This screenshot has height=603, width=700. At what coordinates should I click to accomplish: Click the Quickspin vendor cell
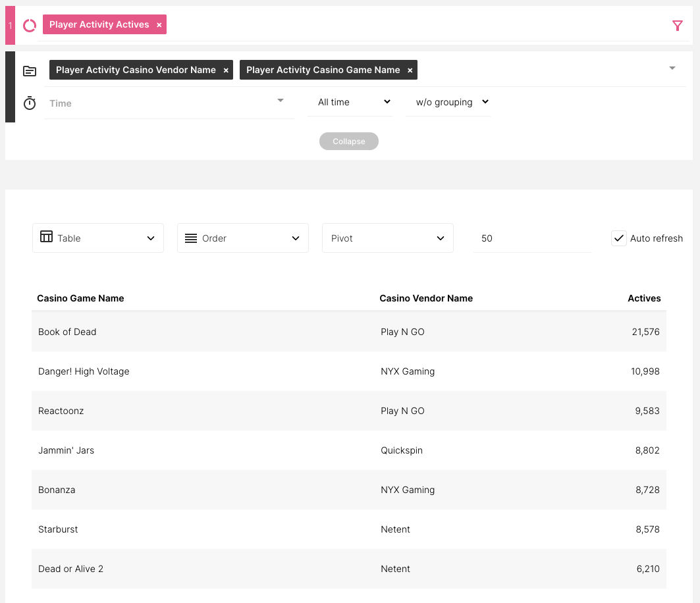401,450
